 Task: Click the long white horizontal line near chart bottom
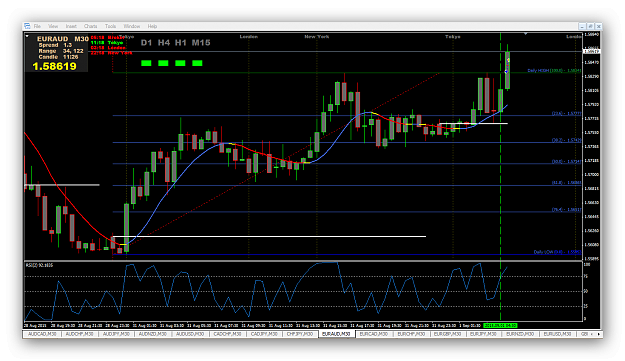pyautogui.click(x=269, y=236)
